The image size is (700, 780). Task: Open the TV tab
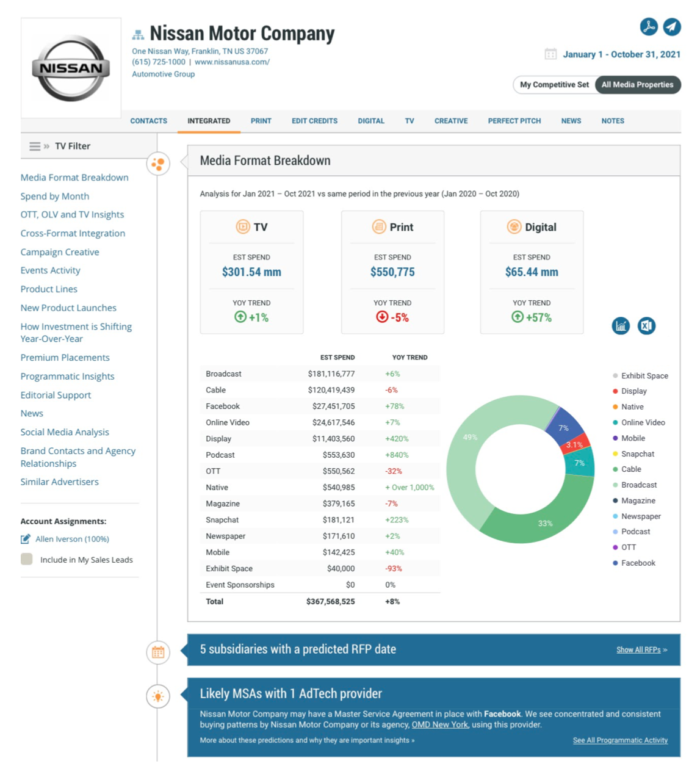pos(410,121)
